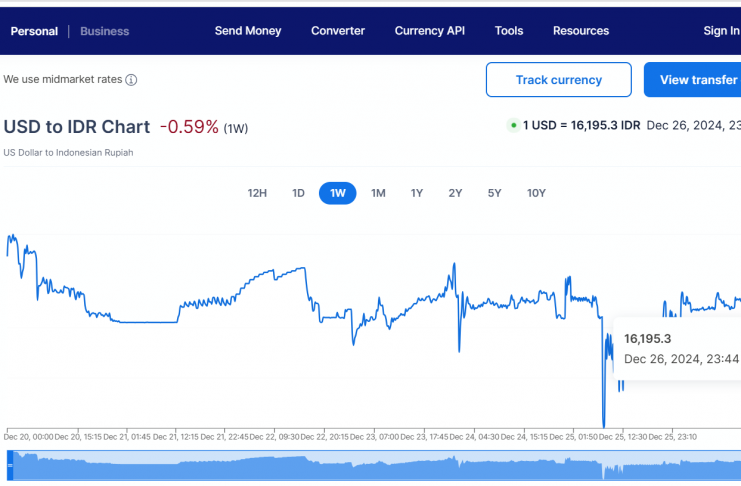Image resolution: width=741 pixels, height=486 pixels.
Task: Switch to the Business tab
Action: [105, 31]
